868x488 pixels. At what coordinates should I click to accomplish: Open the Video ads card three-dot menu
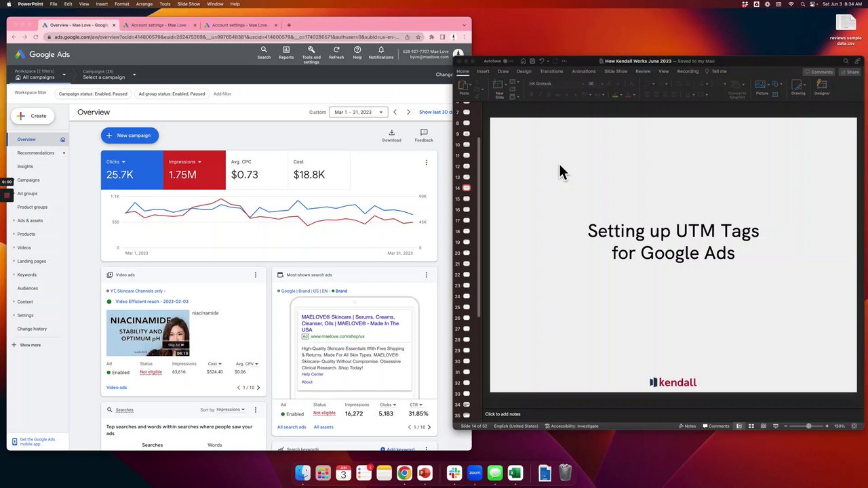pos(256,274)
